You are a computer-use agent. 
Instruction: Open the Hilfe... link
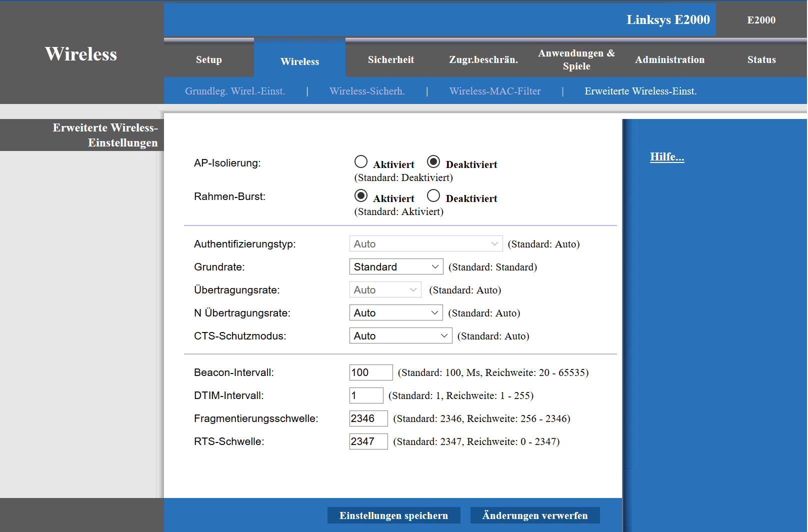[x=667, y=157]
